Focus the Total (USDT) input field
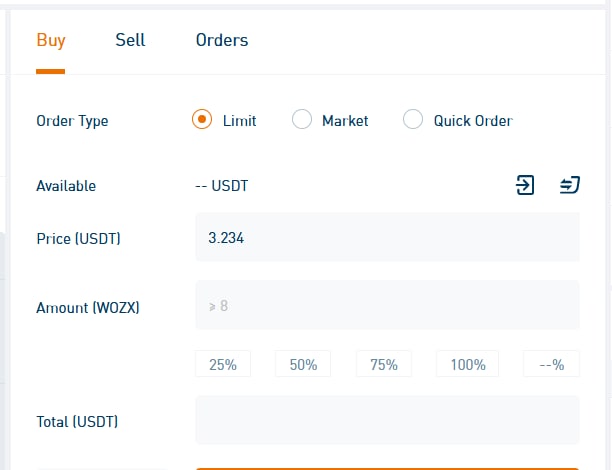 (388, 420)
